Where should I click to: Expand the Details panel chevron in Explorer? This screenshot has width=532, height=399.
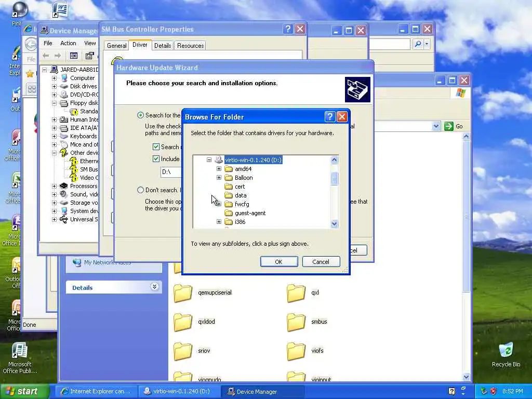point(154,287)
